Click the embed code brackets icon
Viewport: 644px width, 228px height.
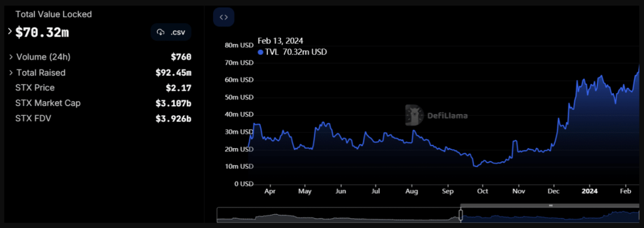tap(223, 17)
